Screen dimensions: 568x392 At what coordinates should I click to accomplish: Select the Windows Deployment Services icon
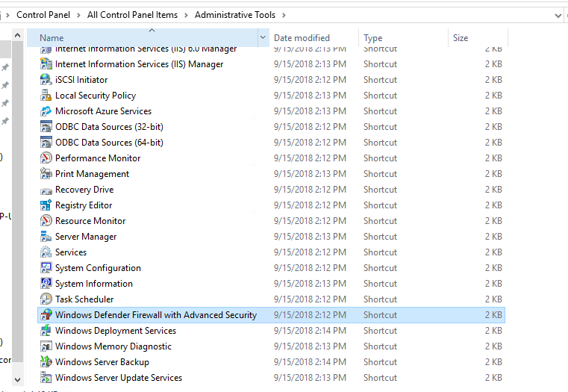click(x=46, y=331)
